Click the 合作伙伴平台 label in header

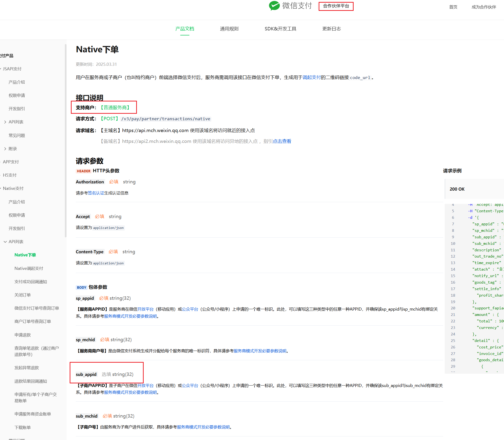point(336,6)
